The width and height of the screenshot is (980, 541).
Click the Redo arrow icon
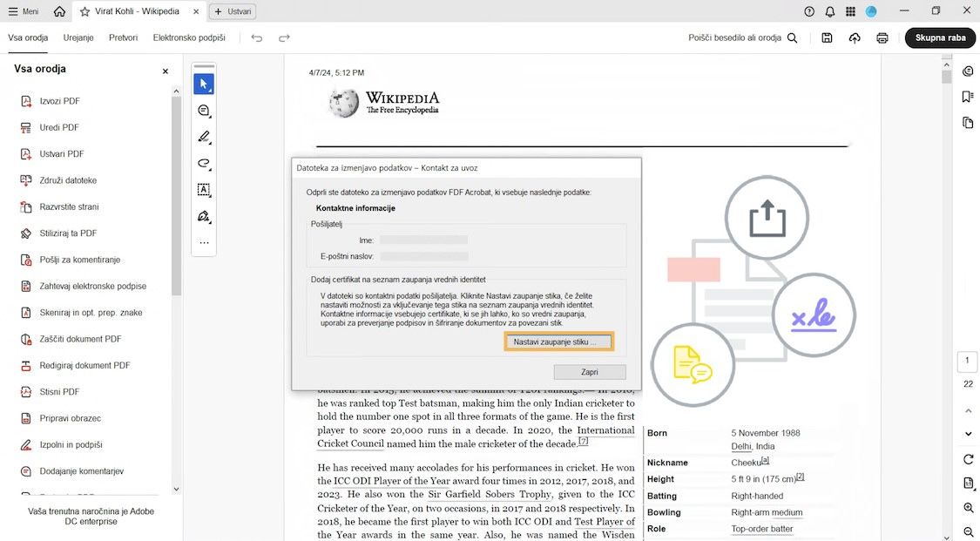pos(284,38)
